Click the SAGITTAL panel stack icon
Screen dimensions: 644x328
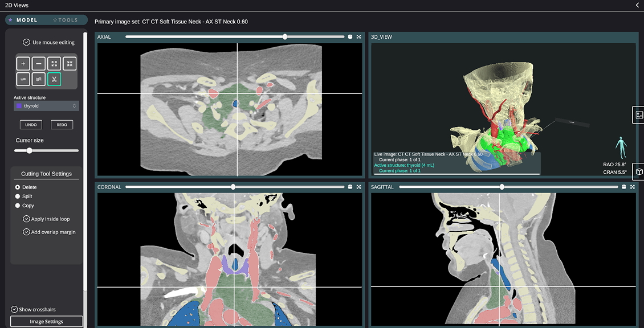pyautogui.click(x=624, y=187)
